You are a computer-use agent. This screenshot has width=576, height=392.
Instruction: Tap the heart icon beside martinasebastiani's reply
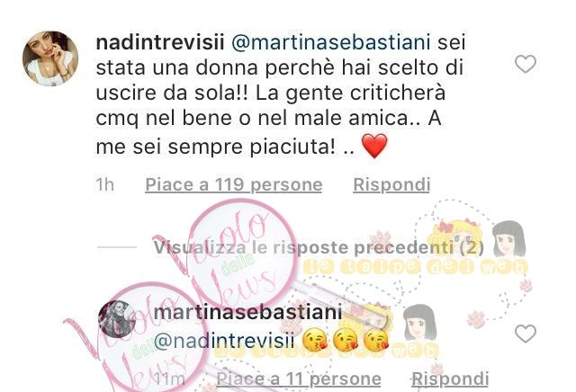(x=526, y=334)
